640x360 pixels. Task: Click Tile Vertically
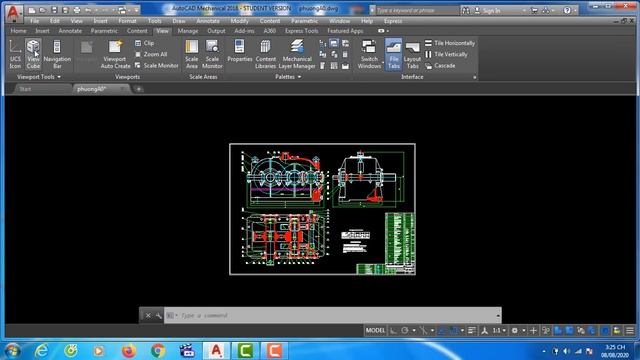[446, 54]
